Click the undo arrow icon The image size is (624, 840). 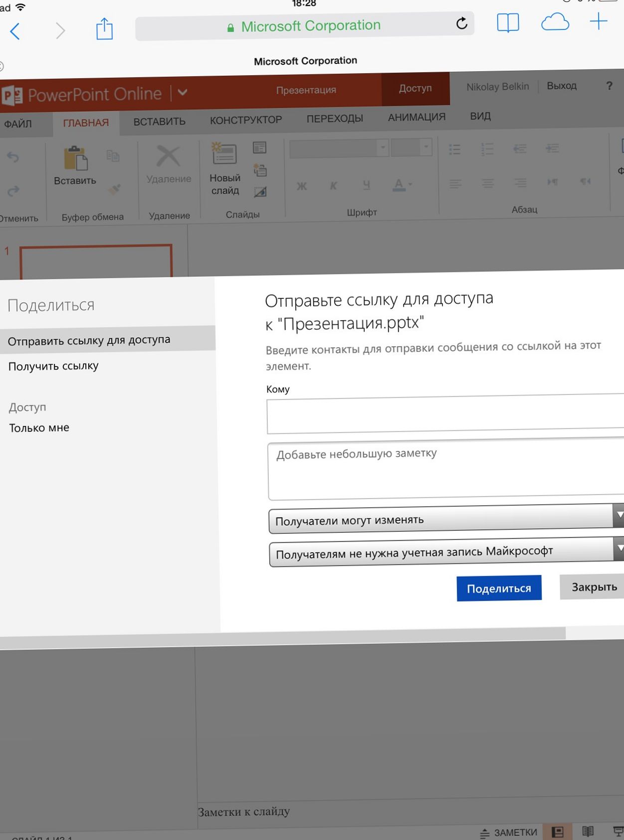[13, 158]
